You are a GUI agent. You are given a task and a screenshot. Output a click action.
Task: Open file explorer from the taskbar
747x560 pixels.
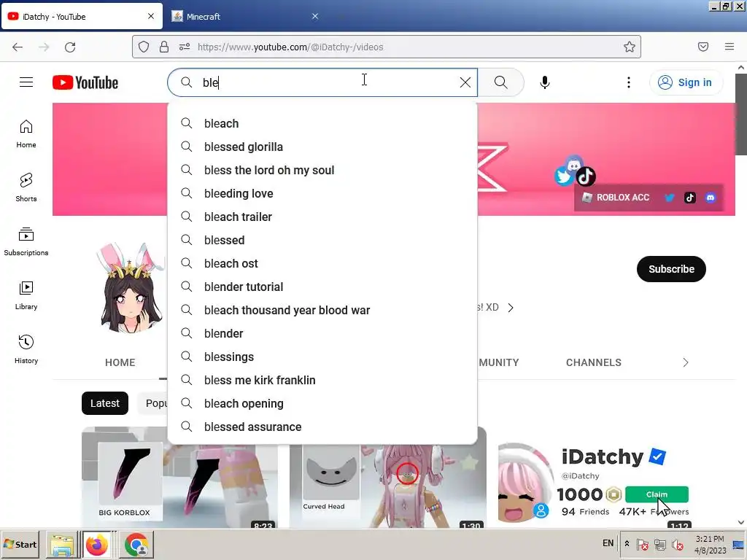tap(62, 544)
